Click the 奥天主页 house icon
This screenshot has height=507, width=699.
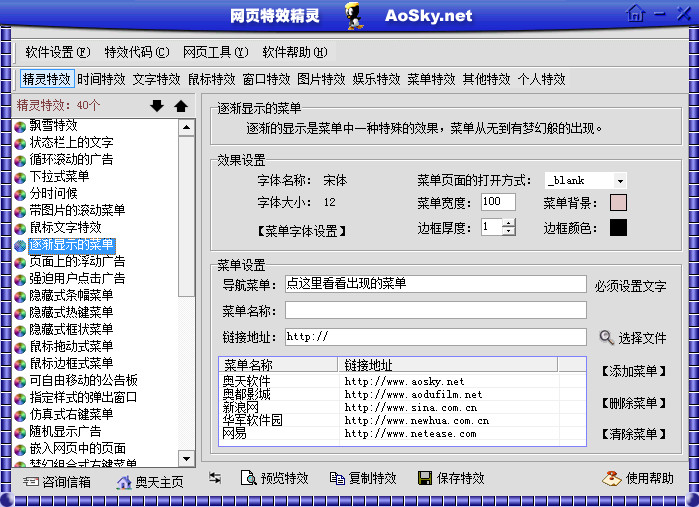(x=124, y=482)
